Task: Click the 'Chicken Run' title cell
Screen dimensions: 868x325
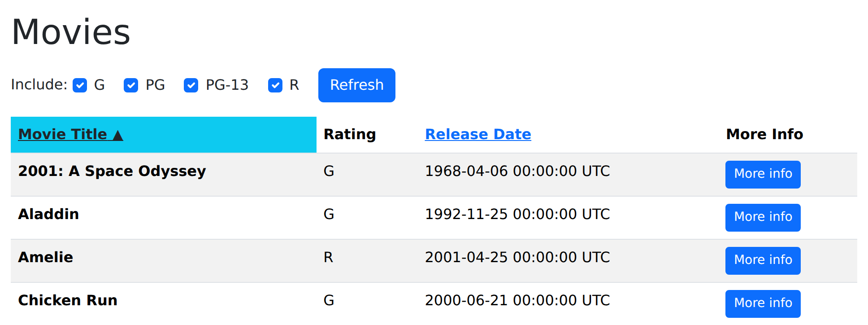Action: 164,304
